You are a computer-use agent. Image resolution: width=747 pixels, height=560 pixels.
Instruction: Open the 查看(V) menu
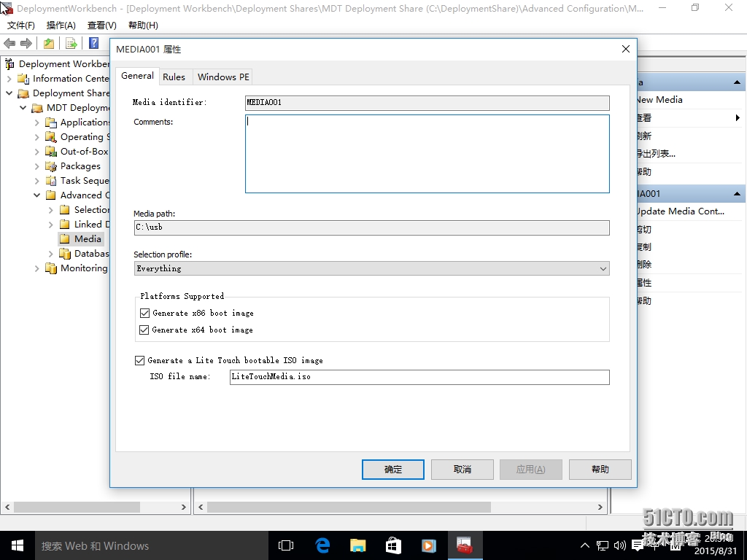[x=102, y=26]
